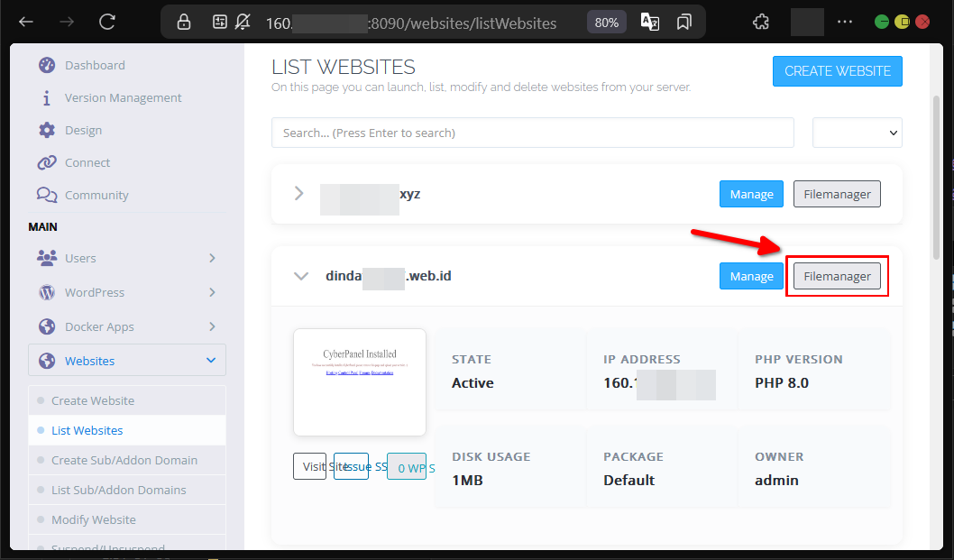Click the browser translate icon
This screenshot has width=954, height=560.
pyautogui.click(x=649, y=22)
